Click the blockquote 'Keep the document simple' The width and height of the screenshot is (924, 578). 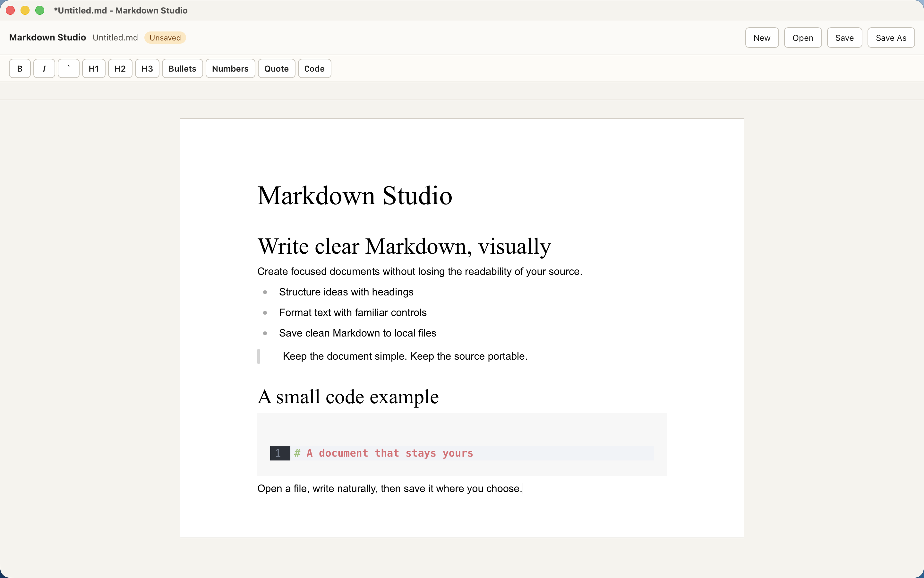(405, 356)
